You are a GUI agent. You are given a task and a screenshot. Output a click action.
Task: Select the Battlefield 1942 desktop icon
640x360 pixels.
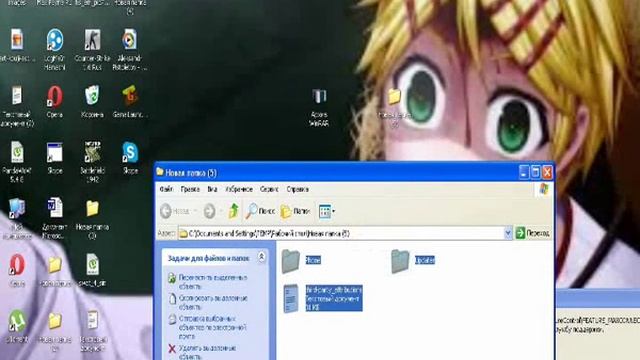click(x=92, y=153)
